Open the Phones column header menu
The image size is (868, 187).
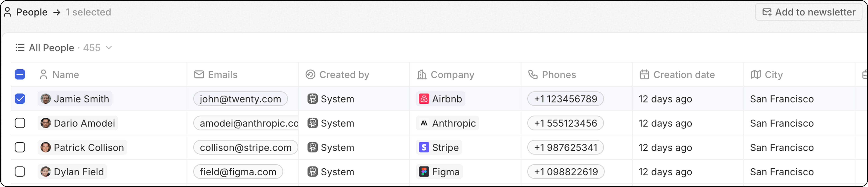pos(577,74)
